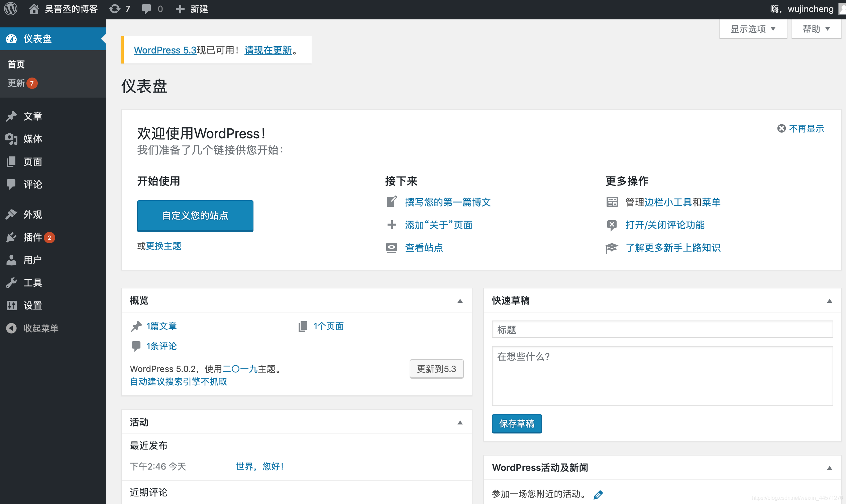Open the 设置 menu label
Screen dimensions: 846x504
point(33,305)
